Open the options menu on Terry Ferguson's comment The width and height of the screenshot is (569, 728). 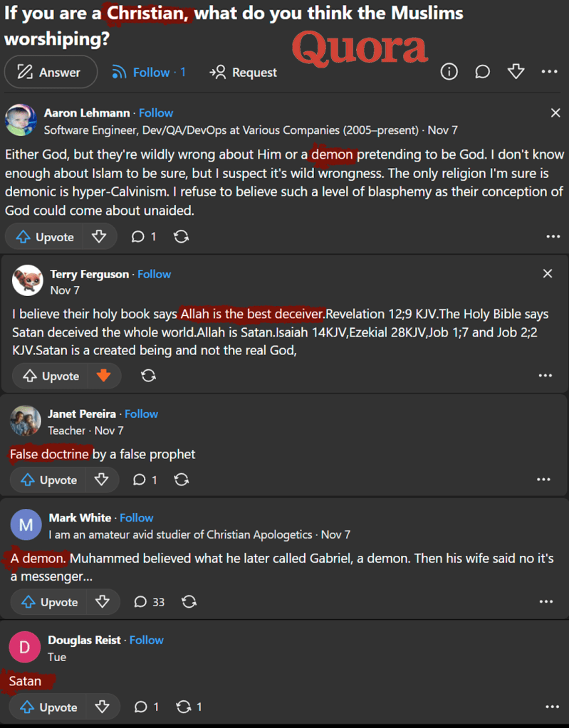click(x=545, y=375)
